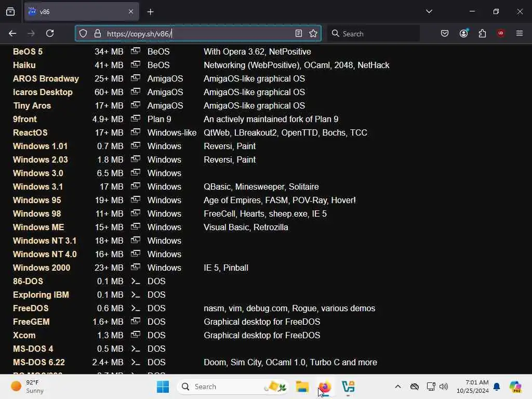
Task: Open the Copilot icon in taskbar
Action: [515, 387]
